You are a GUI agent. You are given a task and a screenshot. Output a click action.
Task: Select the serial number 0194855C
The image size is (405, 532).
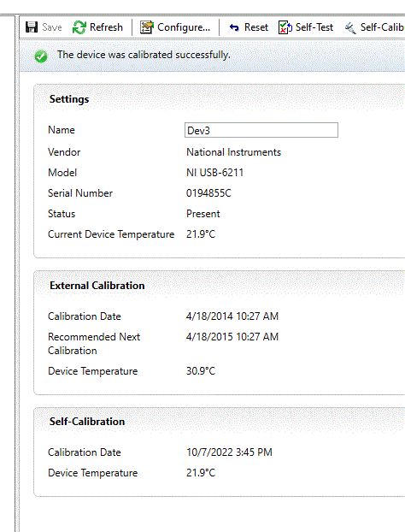pyautogui.click(x=208, y=193)
